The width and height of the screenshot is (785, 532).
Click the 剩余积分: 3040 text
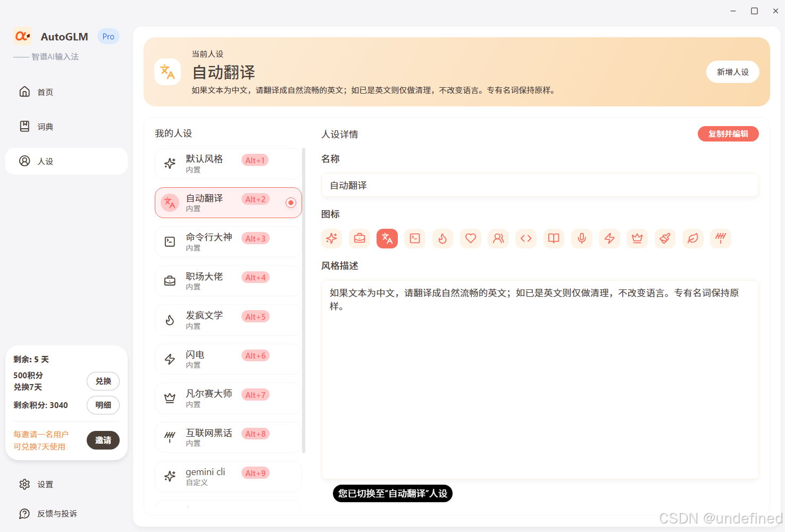(x=40, y=405)
